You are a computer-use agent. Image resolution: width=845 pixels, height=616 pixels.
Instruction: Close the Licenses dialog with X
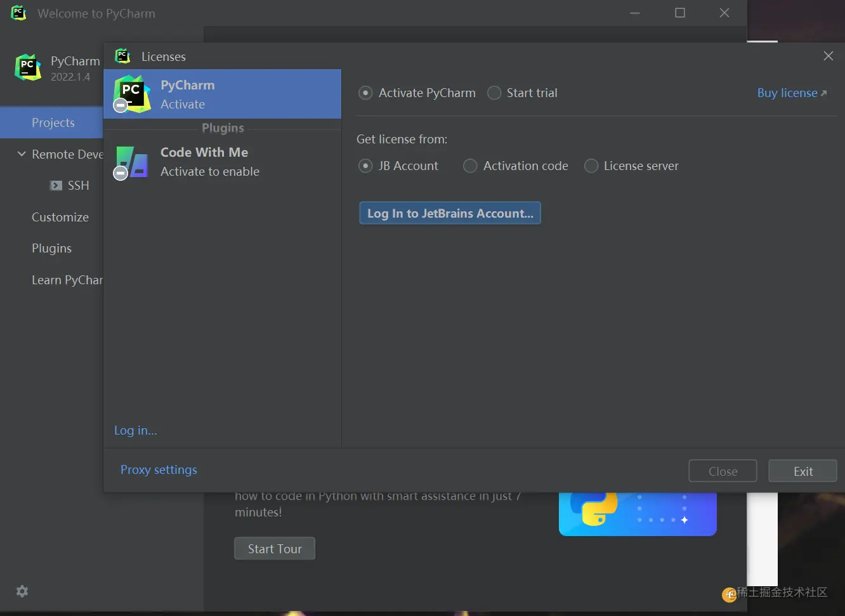pyautogui.click(x=828, y=56)
